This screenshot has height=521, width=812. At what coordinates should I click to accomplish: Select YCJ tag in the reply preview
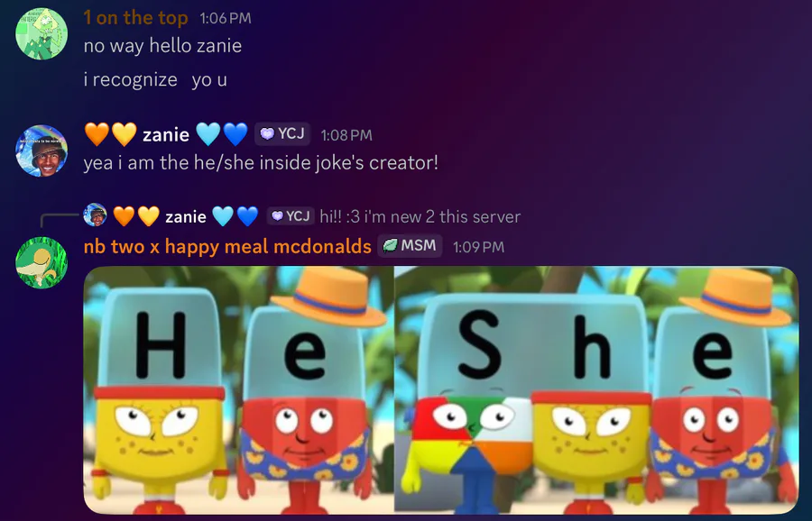pyautogui.click(x=291, y=215)
